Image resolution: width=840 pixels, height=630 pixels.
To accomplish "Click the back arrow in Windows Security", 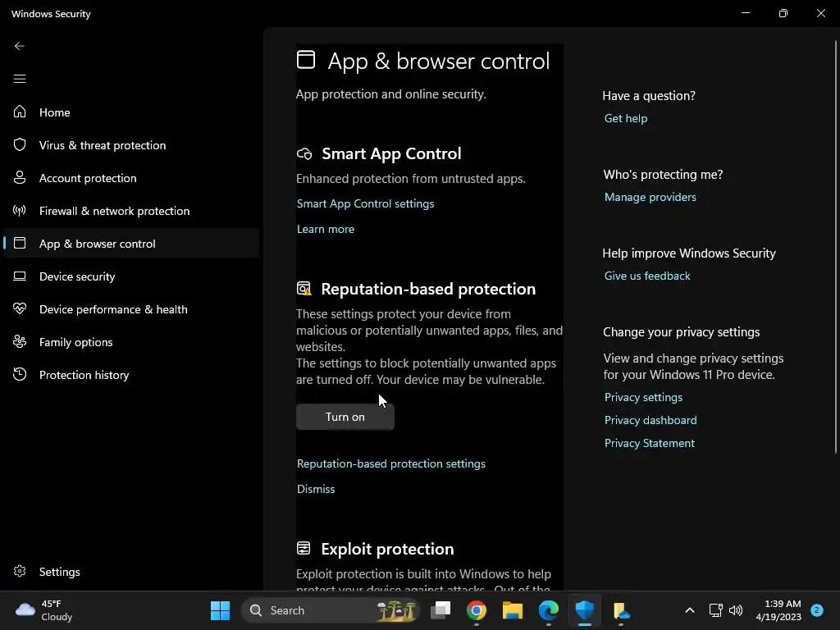I will pos(20,46).
